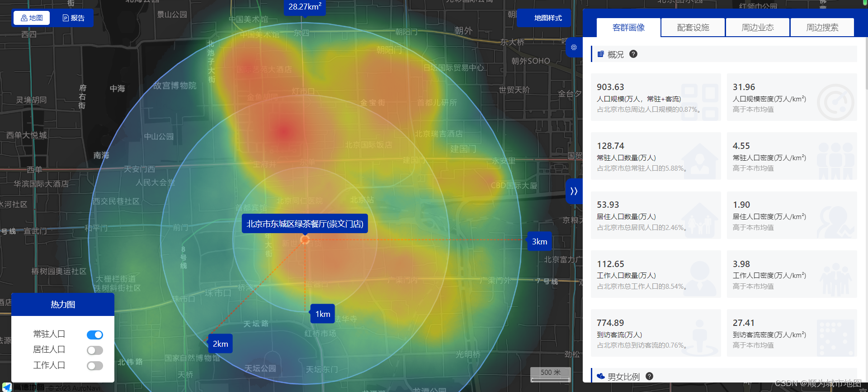Click the 工作人口 heatmap label
The image size is (868, 392).
49,365
